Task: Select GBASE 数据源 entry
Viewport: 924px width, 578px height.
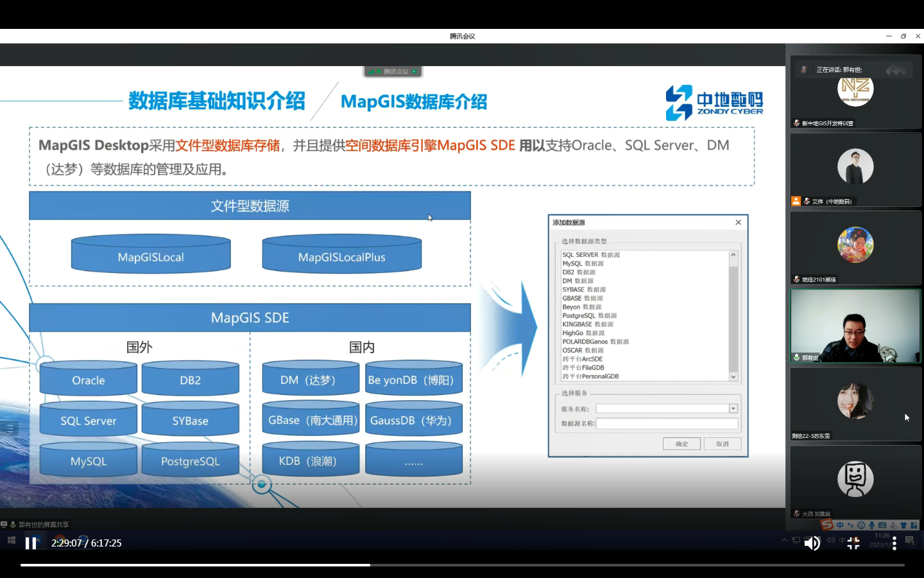Action: point(583,298)
